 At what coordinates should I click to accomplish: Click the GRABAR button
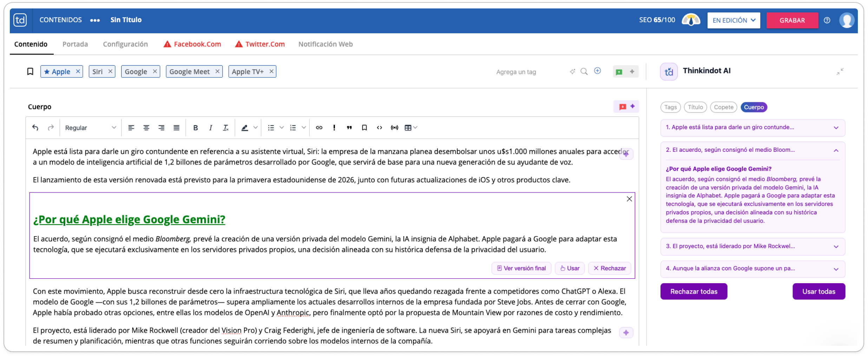pos(792,20)
